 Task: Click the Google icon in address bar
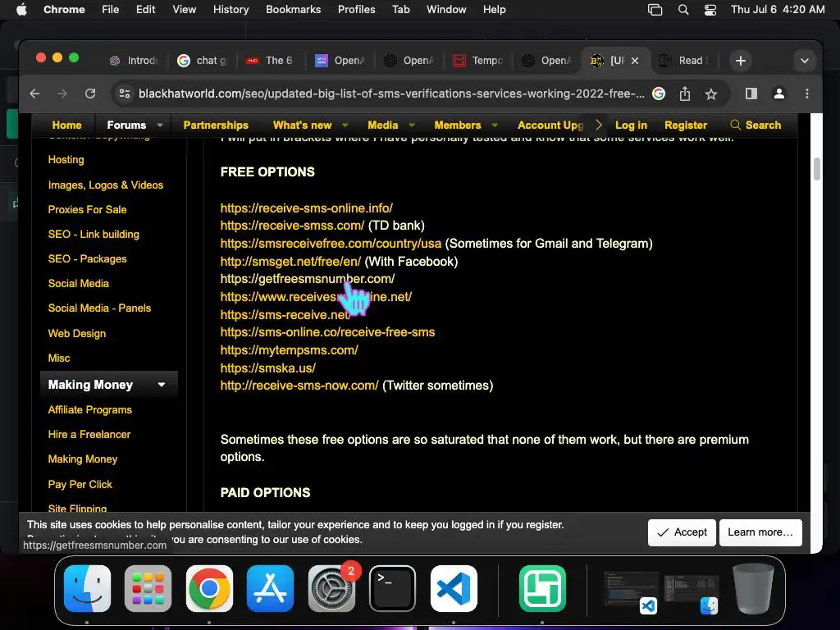(x=659, y=94)
